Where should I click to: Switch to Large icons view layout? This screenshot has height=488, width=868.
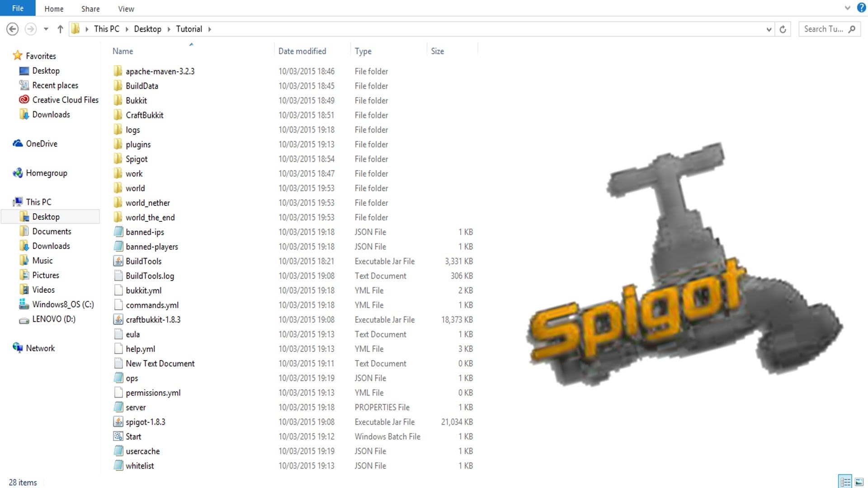tap(859, 482)
